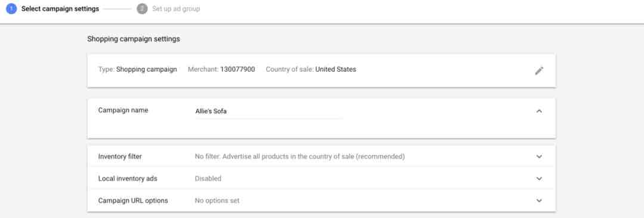Open the Set up ad group step
Image resolution: width=644 pixels, height=218 pixels.
coord(176,8)
